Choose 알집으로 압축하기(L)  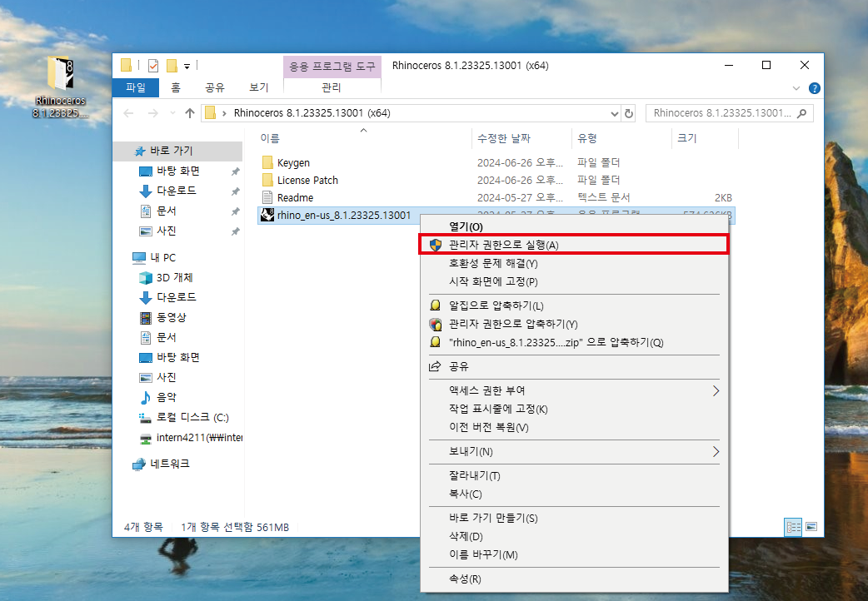(574, 305)
